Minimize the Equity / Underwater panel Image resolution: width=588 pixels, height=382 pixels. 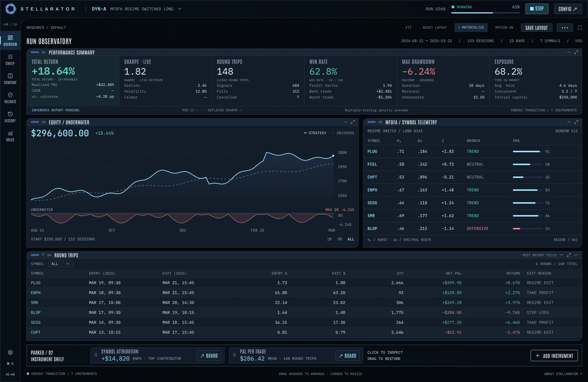tap(345, 122)
